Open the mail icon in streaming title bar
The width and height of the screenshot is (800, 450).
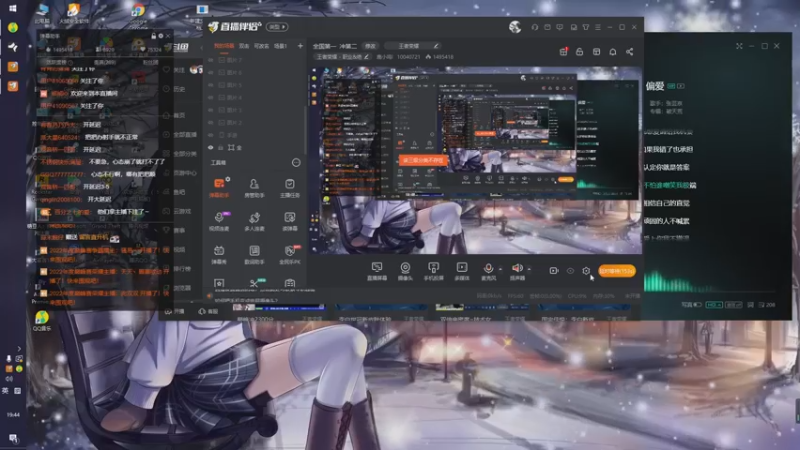pyautogui.click(x=547, y=27)
